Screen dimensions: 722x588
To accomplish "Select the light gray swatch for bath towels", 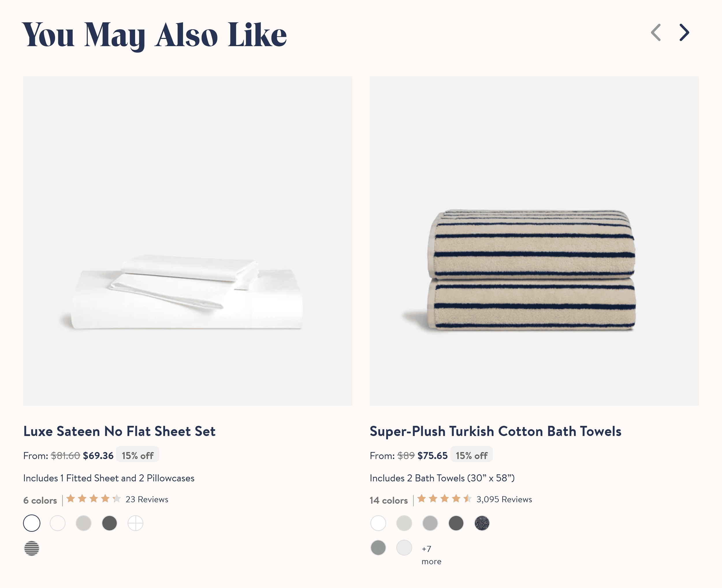I will 404,523.
